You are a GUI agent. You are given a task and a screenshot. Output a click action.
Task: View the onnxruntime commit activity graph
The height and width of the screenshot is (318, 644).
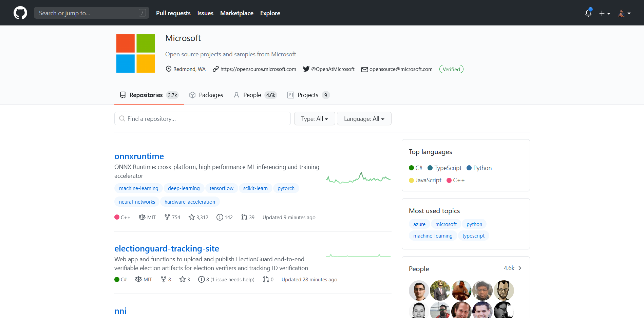(358, 178)
